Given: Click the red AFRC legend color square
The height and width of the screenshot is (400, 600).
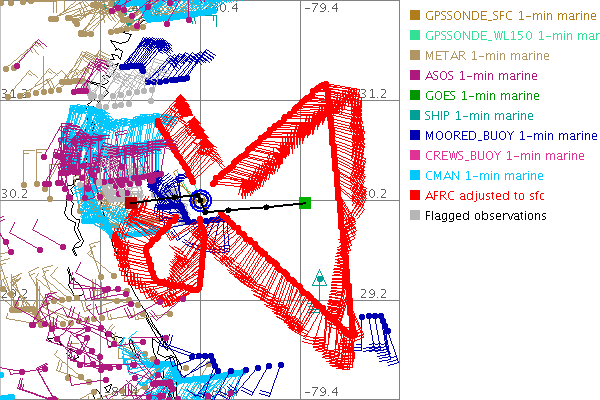Looking at the screenshot, I should (x=415, y=195).
